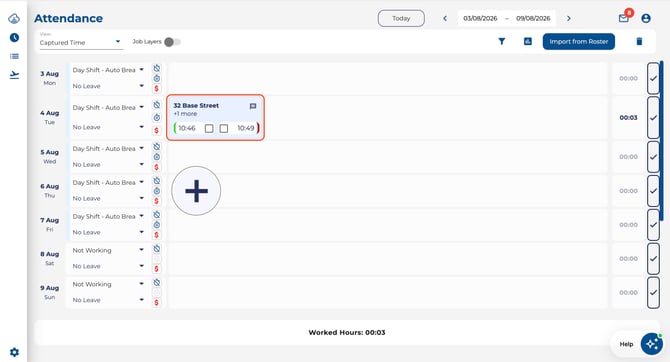The image size is (670, 362).
Task: Open 4 Aug Day Shift dropdown
Action: click(108, 107)
